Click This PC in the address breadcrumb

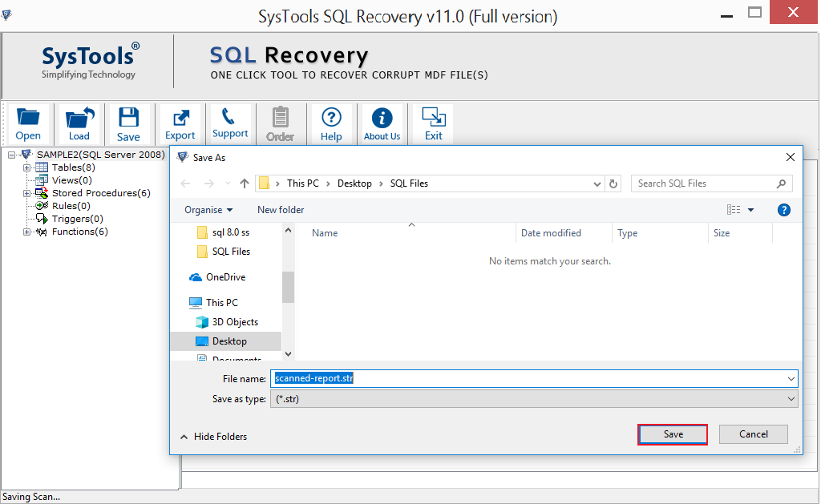click(302, 183)
